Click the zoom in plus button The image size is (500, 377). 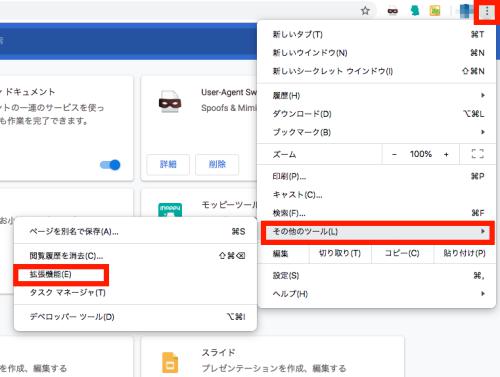tap(446, 154)
